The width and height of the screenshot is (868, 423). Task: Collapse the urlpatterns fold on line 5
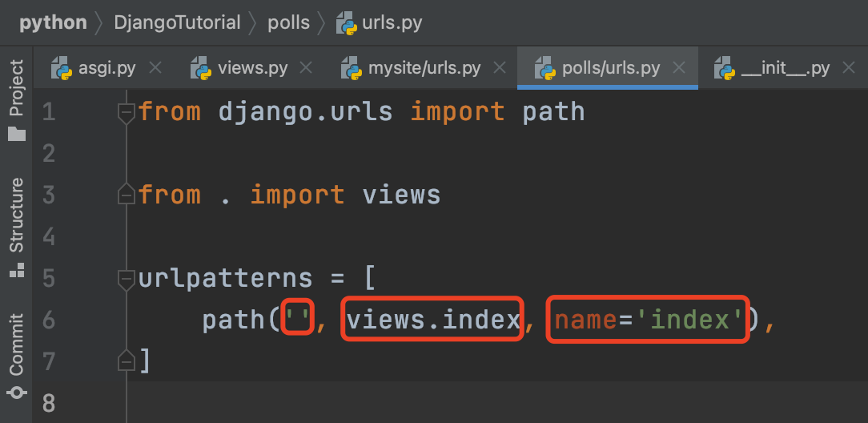[127, 279]
